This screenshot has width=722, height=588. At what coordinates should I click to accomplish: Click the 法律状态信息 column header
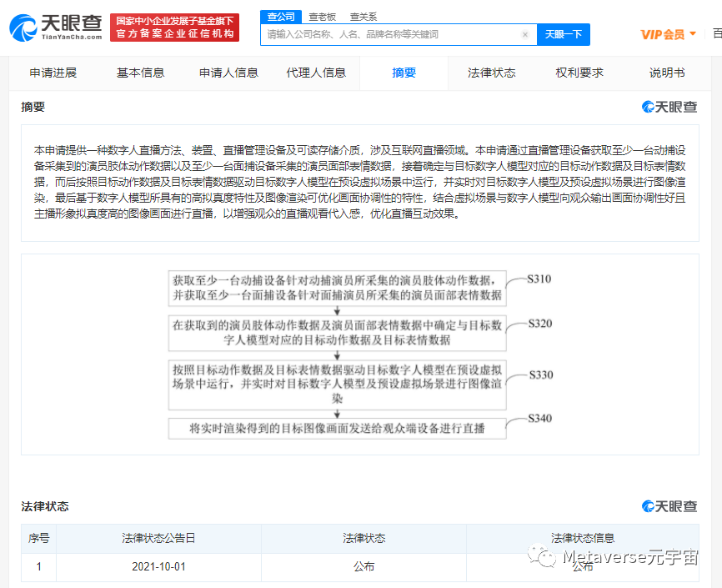pos(583,538)
